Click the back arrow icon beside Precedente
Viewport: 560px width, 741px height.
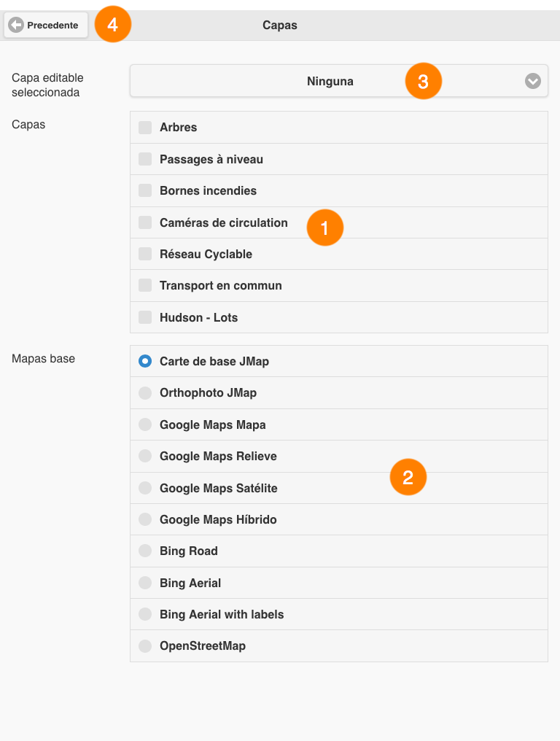click(x=16, y=25)
